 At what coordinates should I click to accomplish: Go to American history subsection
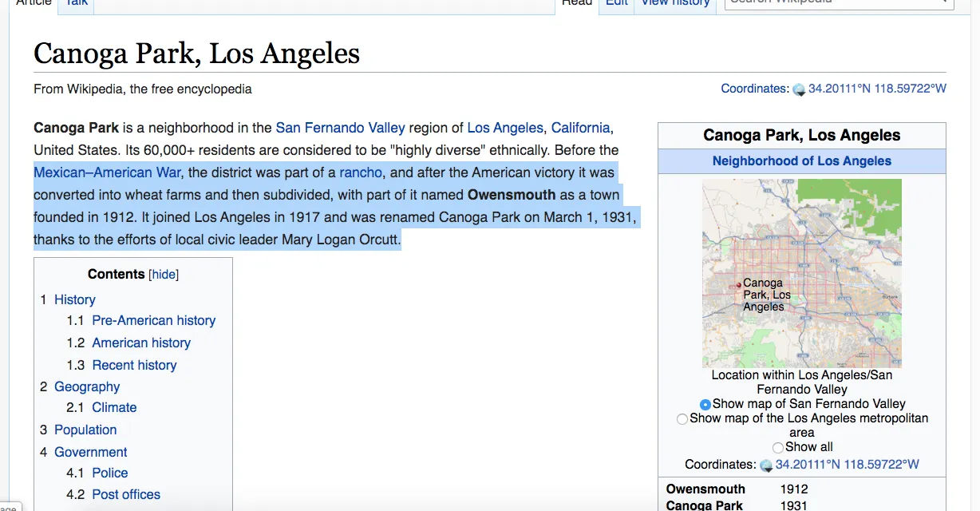click(x=141, y=343)
